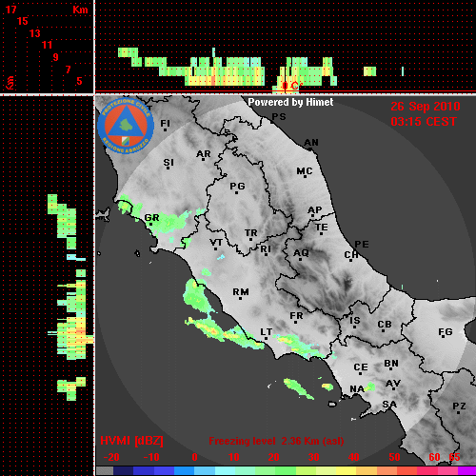
Task: Click the 10 dBZ scale value
Action: coord(234,457)
